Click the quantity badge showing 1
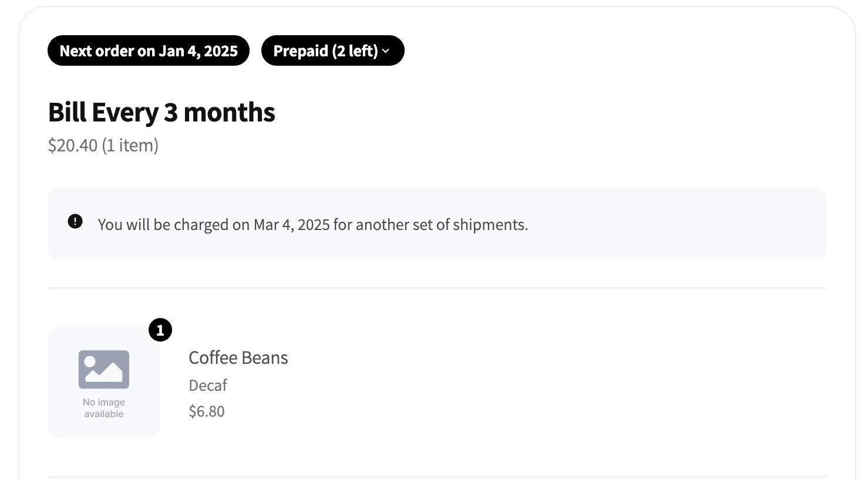 point(160,330)
